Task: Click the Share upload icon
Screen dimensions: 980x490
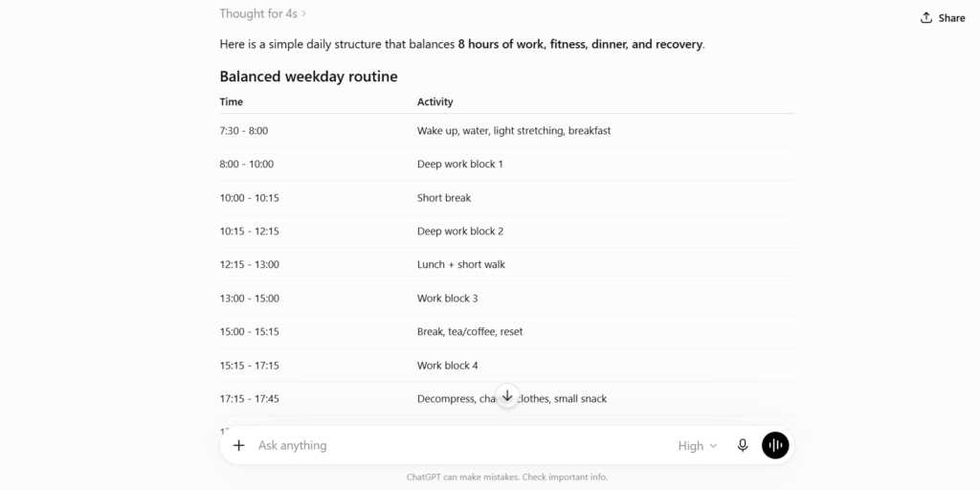Action: (x=926, y=17)
